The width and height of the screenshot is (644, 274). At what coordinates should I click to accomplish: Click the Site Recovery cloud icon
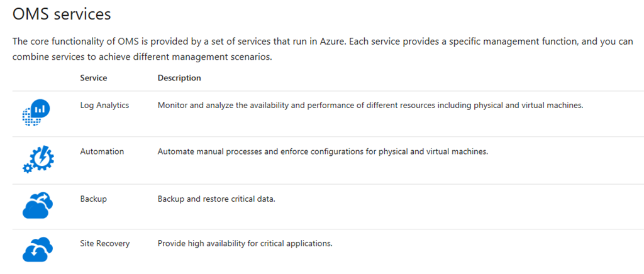tap(38, 249)
